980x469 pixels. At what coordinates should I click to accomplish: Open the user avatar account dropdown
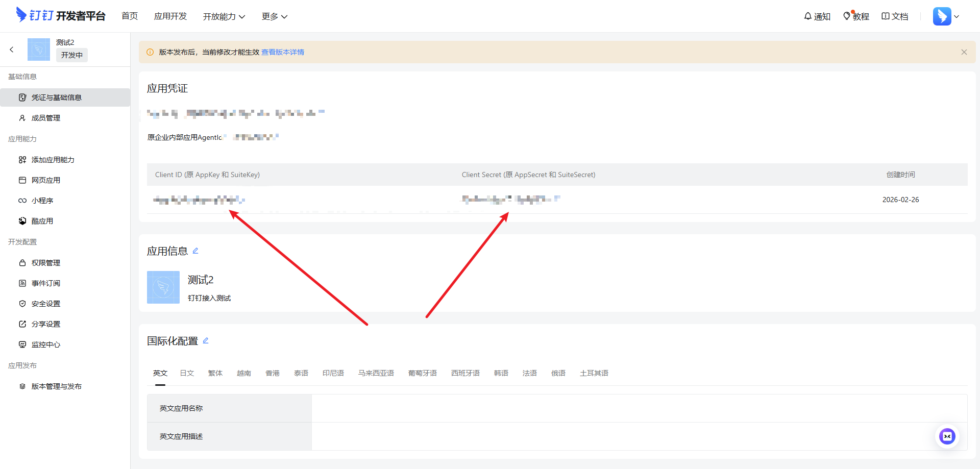pos(946,16)
